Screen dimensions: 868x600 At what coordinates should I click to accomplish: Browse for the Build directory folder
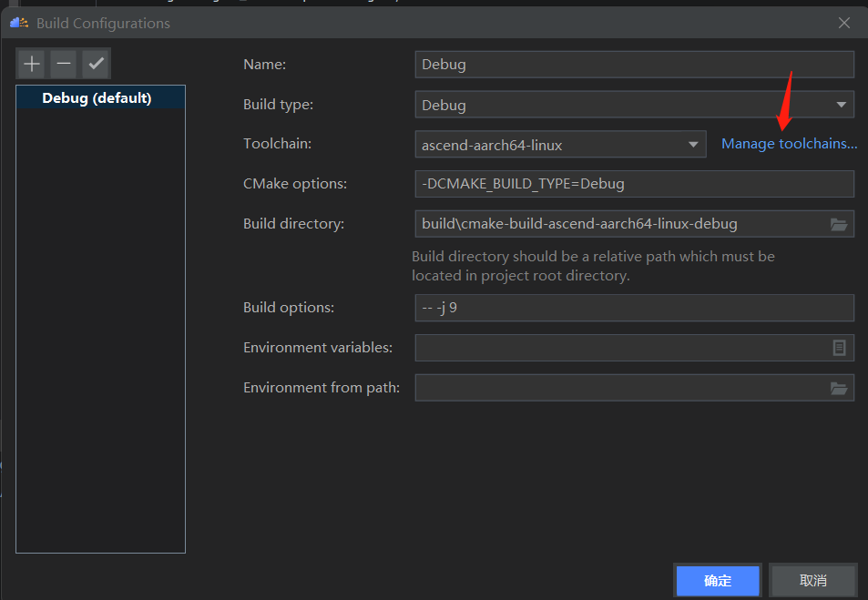pyautogui.click(x=839, y=224)
